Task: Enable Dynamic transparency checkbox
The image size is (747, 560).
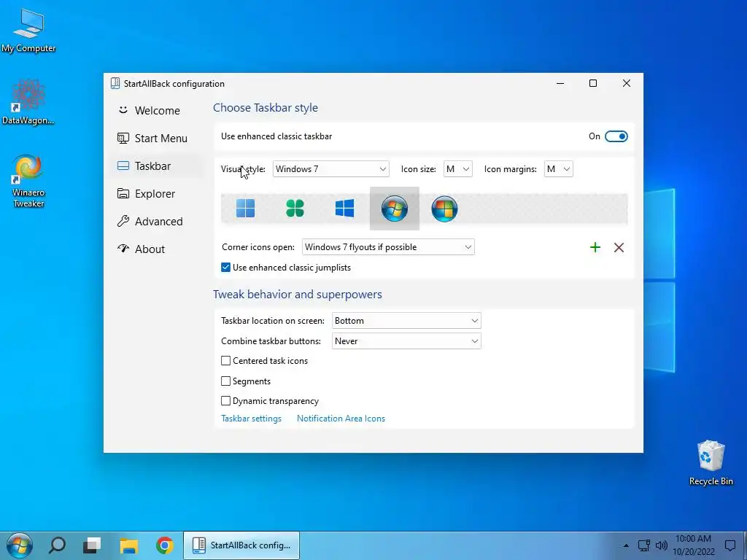Action: 226,401
